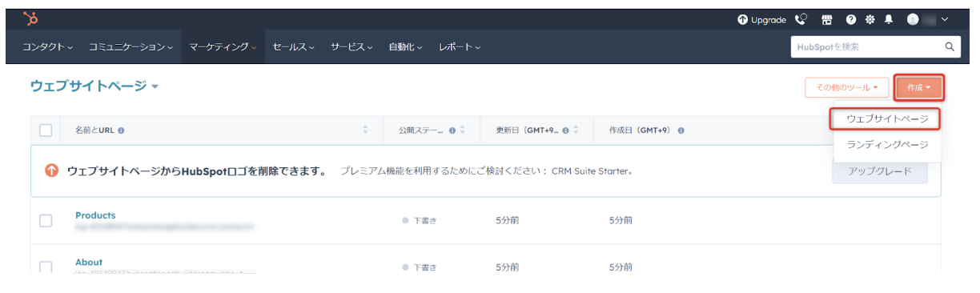This screenshot has width=980, height=293.
Task: Open the マーケティング menu
Action: tap(223, 47)
